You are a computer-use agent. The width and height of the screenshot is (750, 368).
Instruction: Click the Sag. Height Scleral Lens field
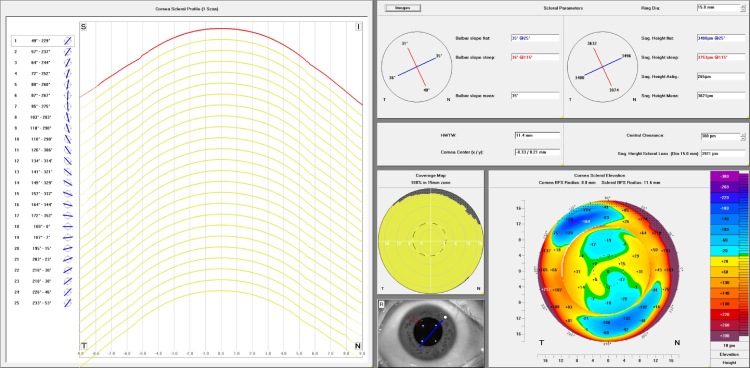pyautogui.click(x=723, y=154)
